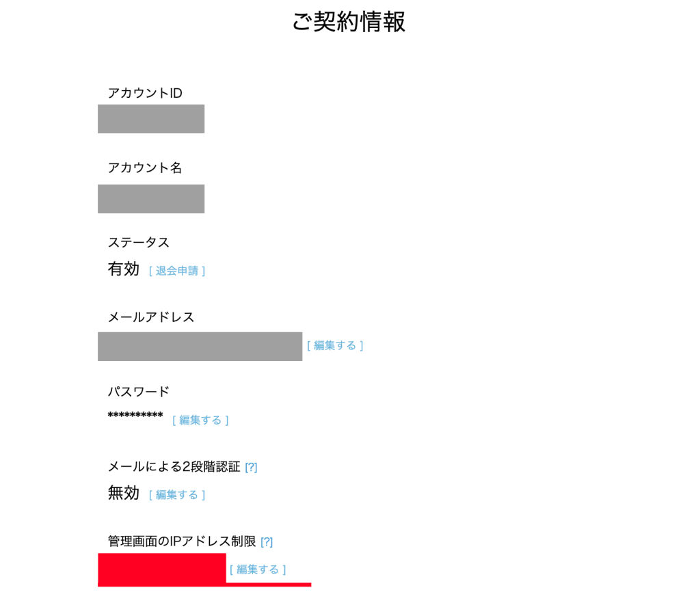
Task: Open the [?] help beside メールによる2段階認証
Action: point(251,467)
